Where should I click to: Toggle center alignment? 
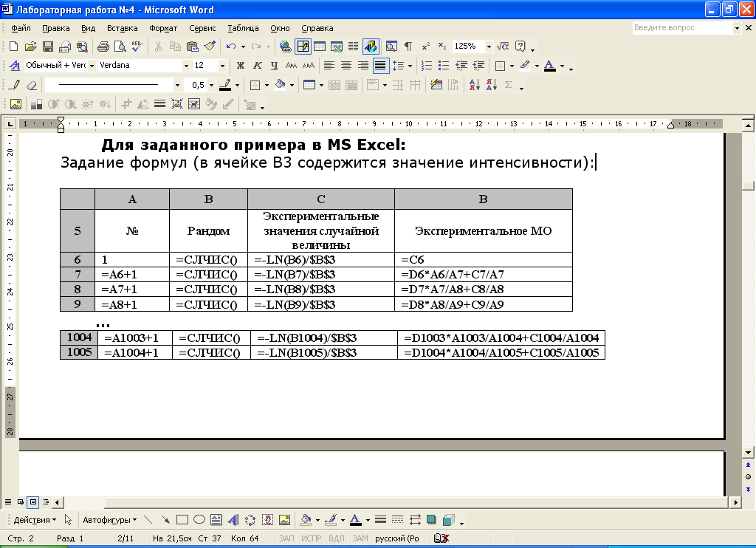346,66
